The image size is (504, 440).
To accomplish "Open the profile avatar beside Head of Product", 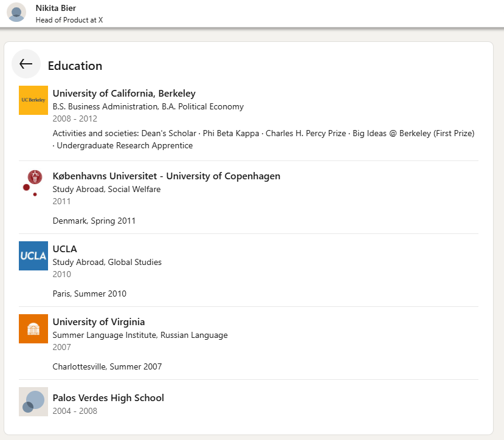I will (16, 13).
